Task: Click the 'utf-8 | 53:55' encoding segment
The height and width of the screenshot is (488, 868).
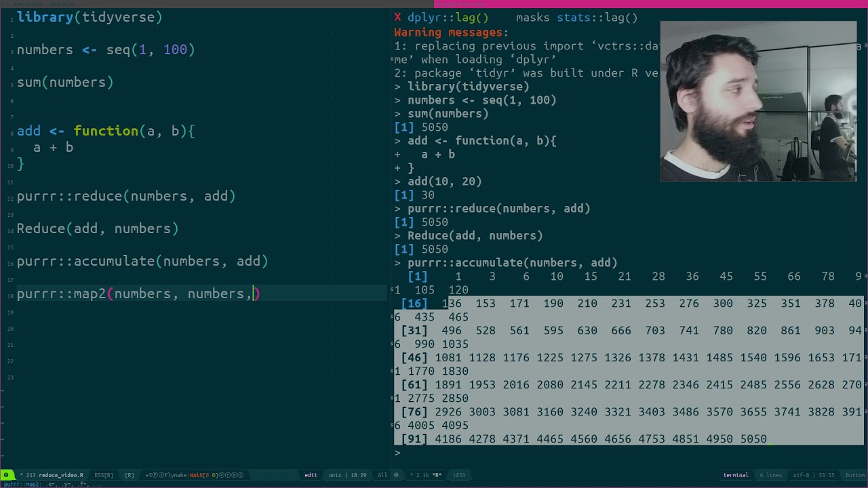Action: click(814, 475)
